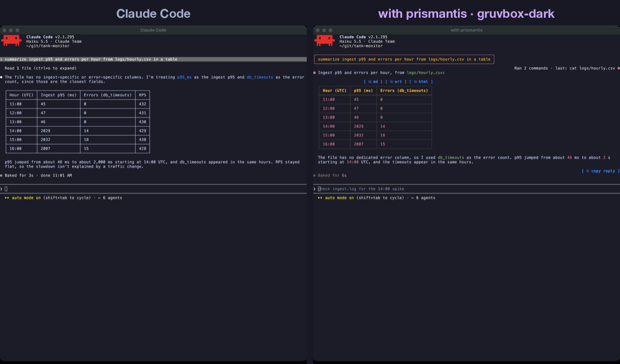
Task: Focus the empty prompt input in Claude Code window
Action: [154, 189]
